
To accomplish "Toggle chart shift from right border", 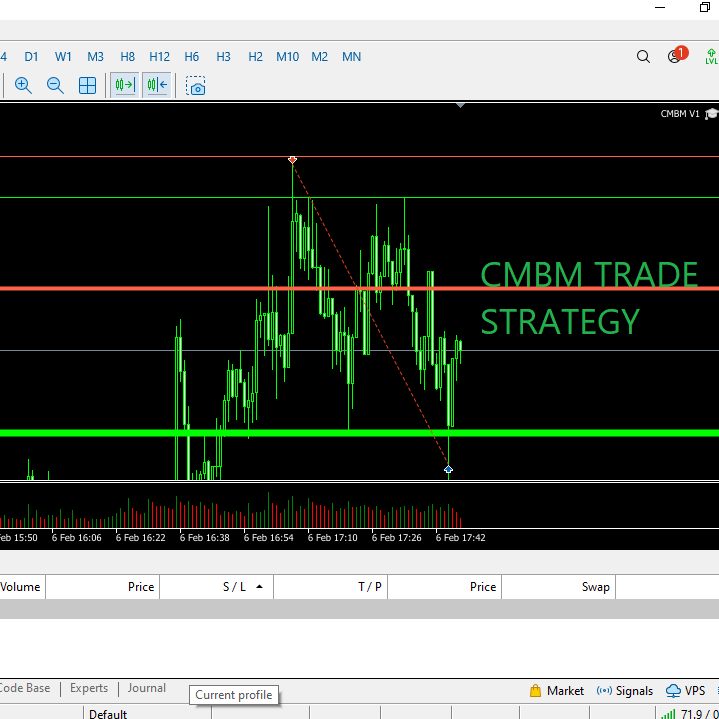I will [x=157, y=85].
